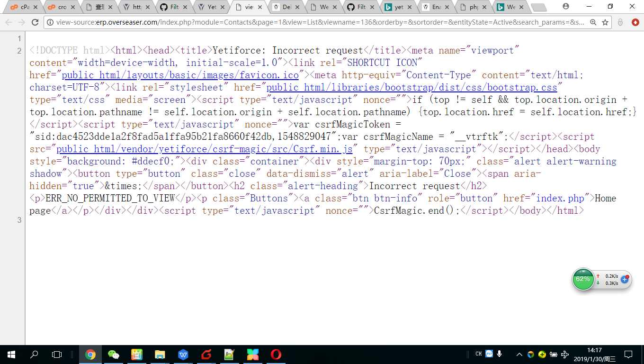Screen dimensions: 644x364
Task: Open the red extension icon in toolbar
Action: [635, 22]
